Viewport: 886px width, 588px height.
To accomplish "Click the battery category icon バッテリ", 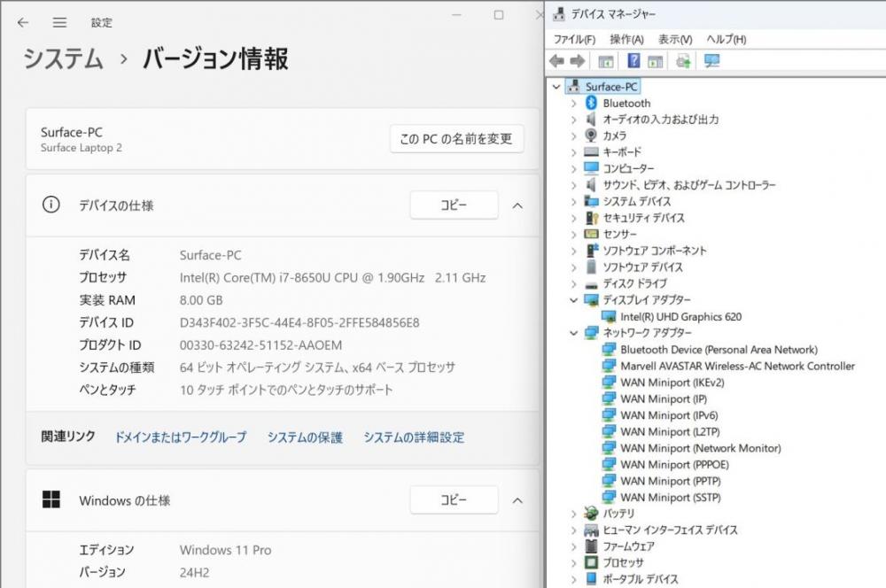I will coord(591,514).
